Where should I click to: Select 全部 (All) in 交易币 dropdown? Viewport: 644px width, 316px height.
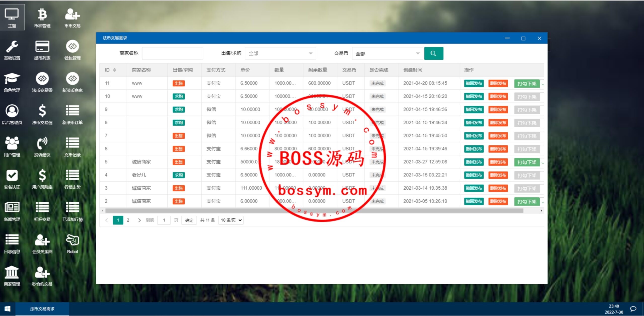pyautogui.click(x=386, y=54)
